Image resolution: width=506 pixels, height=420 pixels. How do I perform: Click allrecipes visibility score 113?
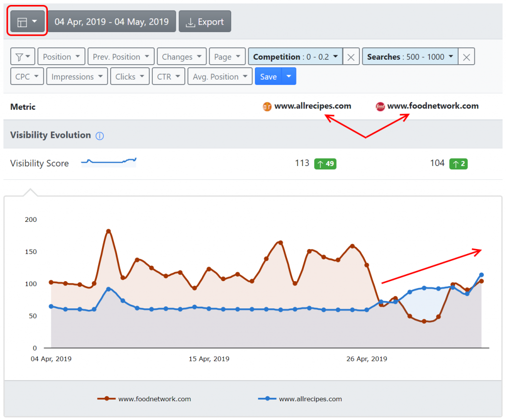pos(302,163)
